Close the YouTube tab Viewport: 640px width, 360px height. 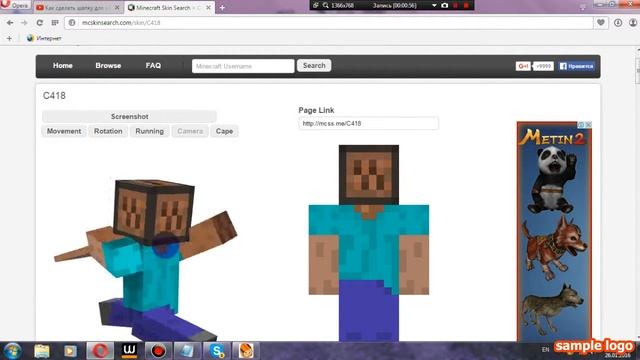pos(117,7)
